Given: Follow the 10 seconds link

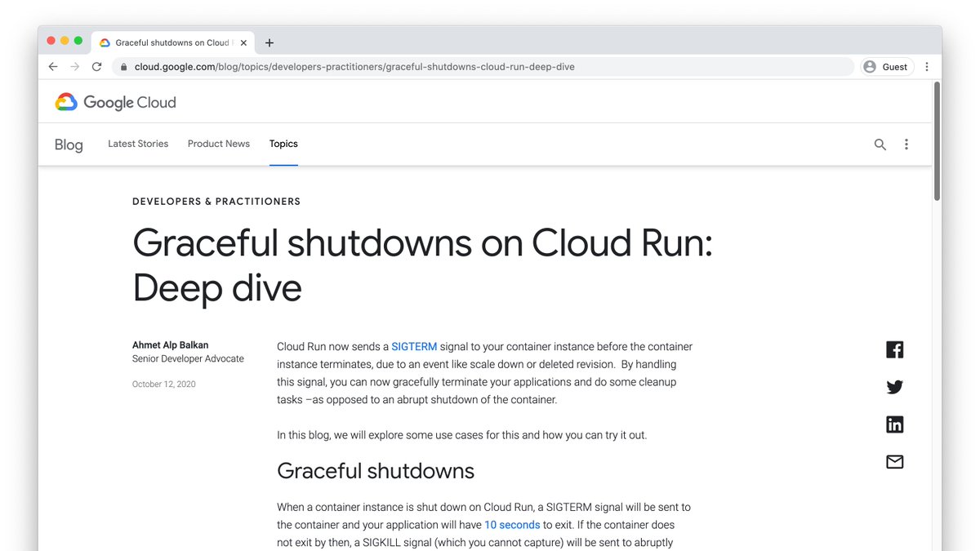Looking at the screenshot, I should click(x=512, y=525).
